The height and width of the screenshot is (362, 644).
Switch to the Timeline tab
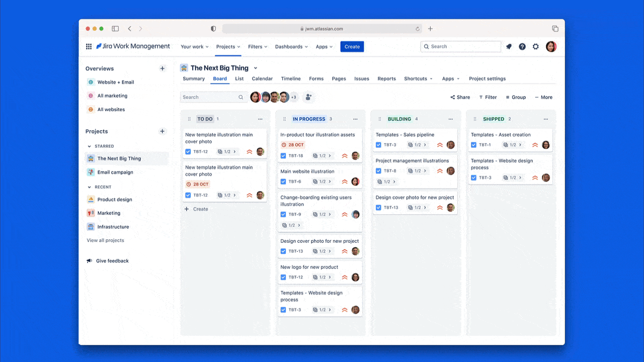291,78
